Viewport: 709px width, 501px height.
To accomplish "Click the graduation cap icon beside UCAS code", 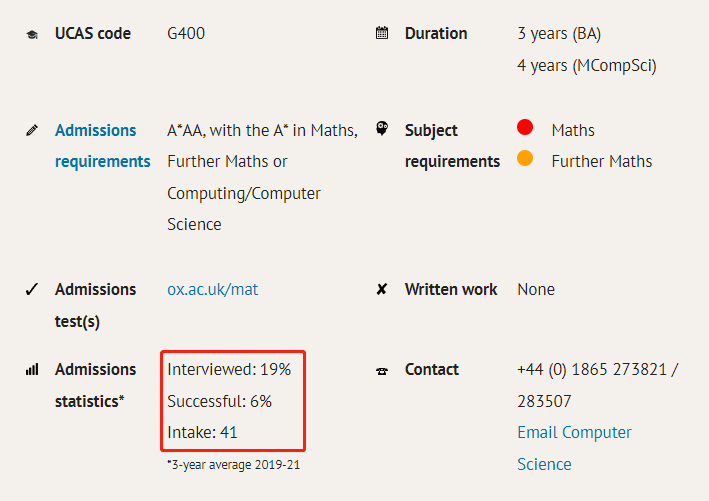I will coord(32,34).
